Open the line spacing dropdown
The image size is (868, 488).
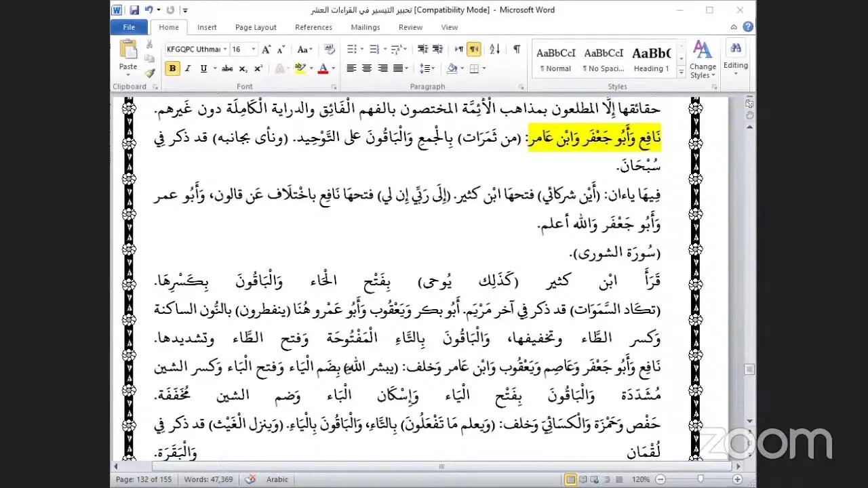[x=427, y=68]
